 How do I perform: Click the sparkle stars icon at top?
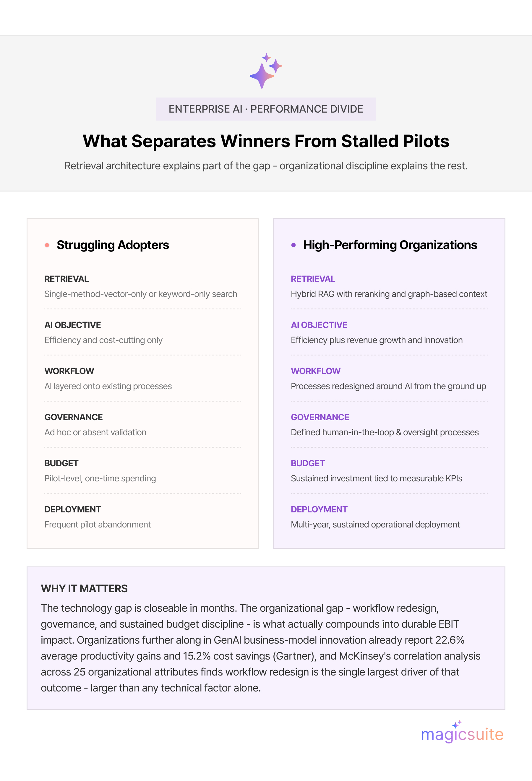pos(266,71)
